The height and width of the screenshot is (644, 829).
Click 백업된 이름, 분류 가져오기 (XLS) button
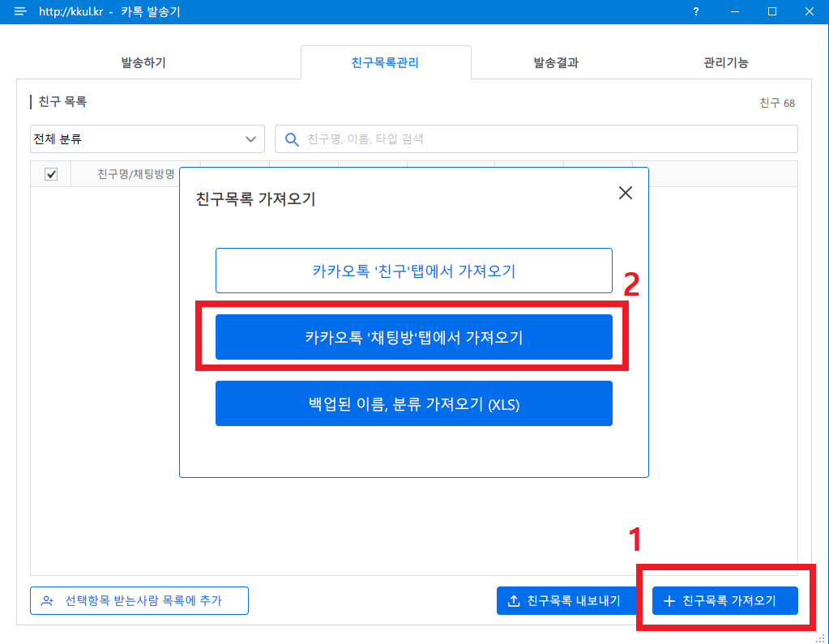(414, 403)
